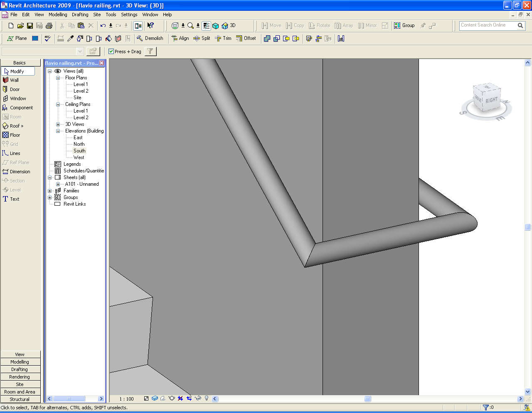The height and width of the screenshot is (413, 532).
Task: Select the Align tool
Action: (x=180, y=38)
